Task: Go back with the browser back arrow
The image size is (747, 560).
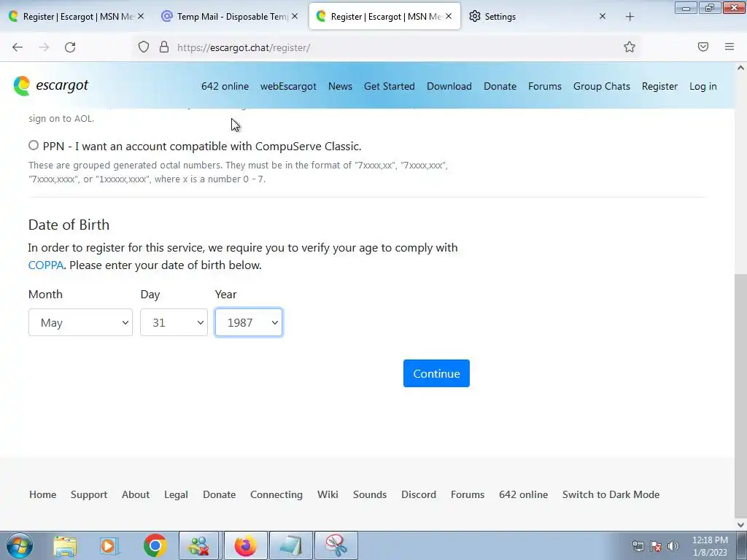Action: pos(18,47)
